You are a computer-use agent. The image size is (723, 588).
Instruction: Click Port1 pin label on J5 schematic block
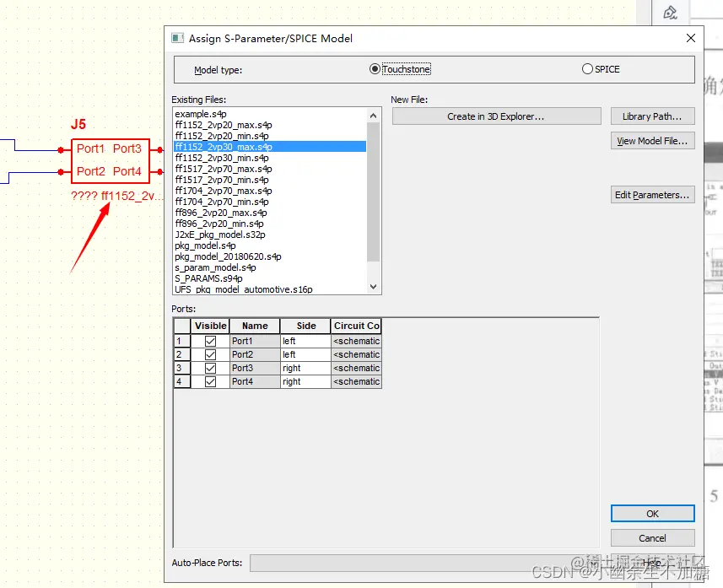(x=91, y=148)
